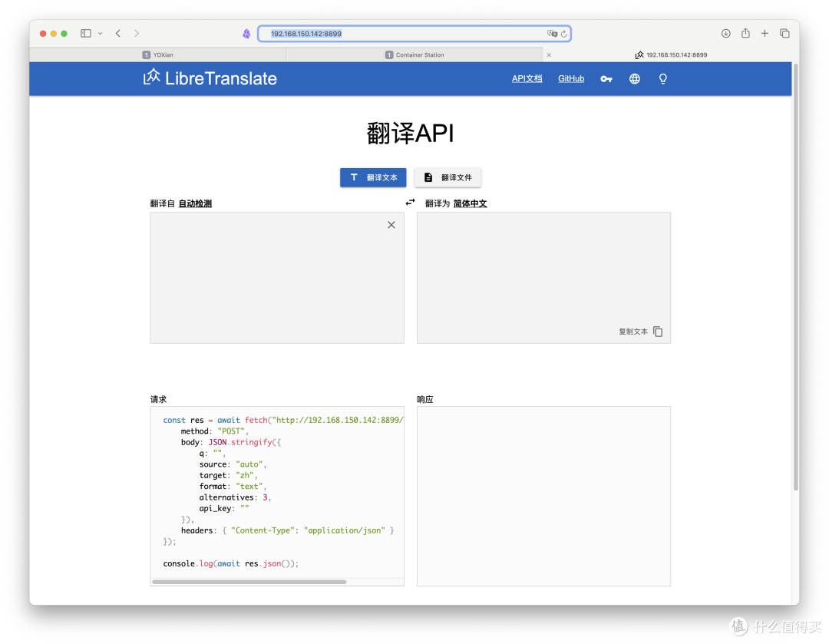
Task: Click the Safari share icon
Action: [745, 33]
